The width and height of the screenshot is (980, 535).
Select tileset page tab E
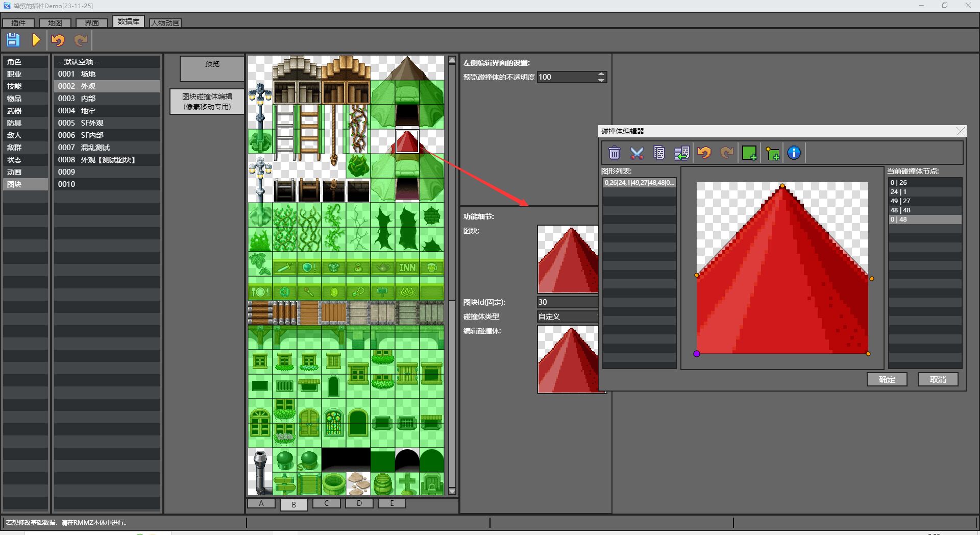tap(392, 503)
